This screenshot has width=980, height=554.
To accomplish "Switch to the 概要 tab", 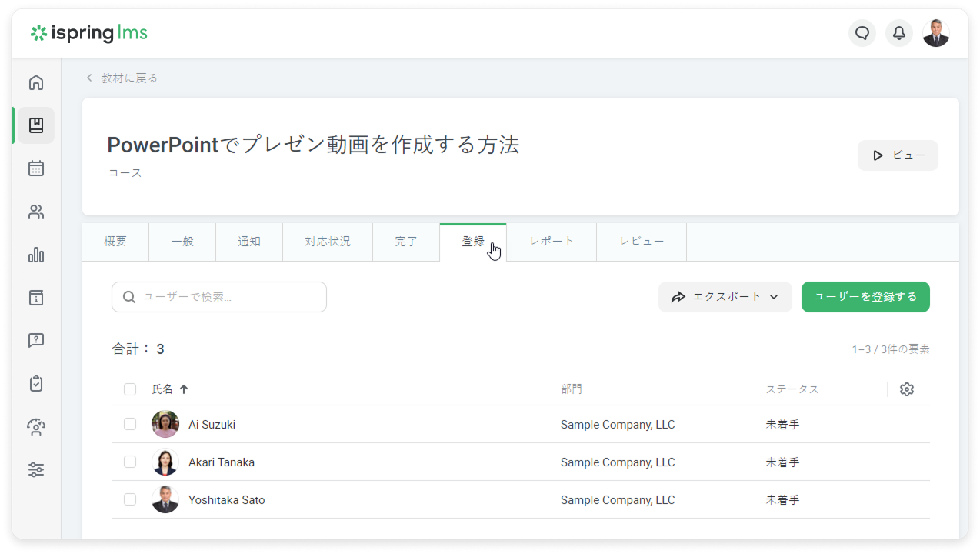I will pyautogui.click(x=115, y=242).
